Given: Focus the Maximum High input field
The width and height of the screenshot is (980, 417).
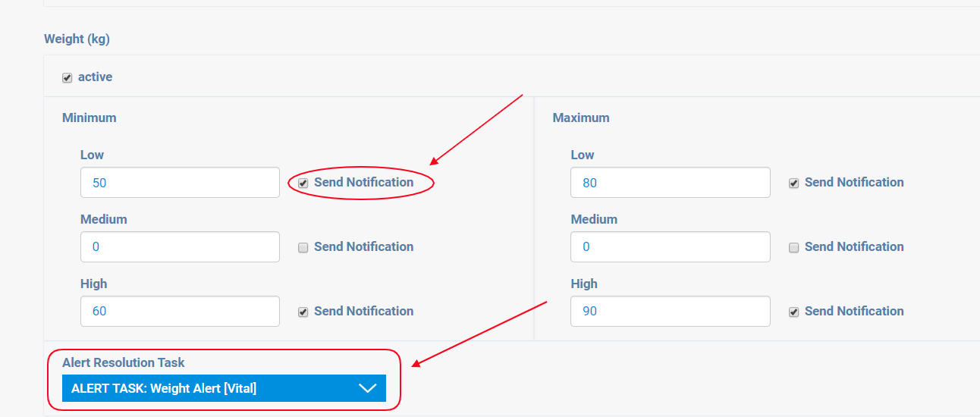Looking at the screenshot, I should click(x=671, y=312).
